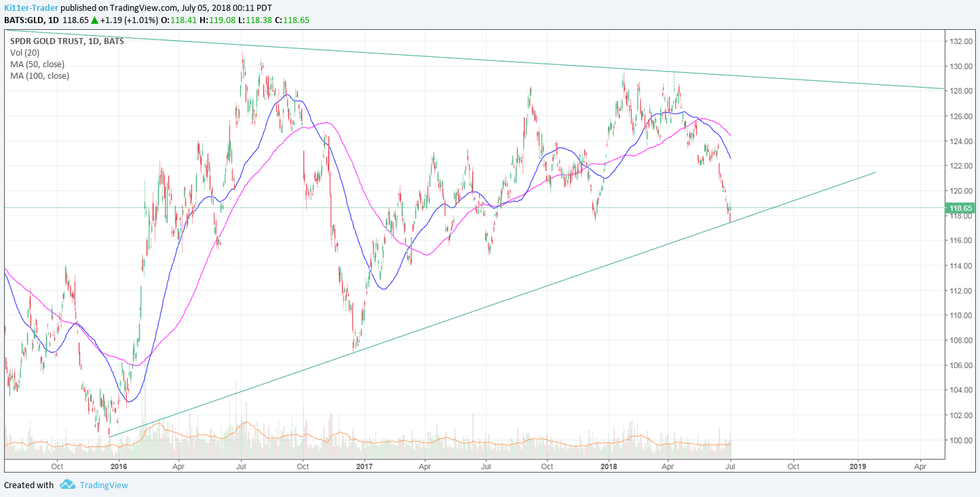
Task: Click the 2017 label on time axis
Action: point(364,466)
